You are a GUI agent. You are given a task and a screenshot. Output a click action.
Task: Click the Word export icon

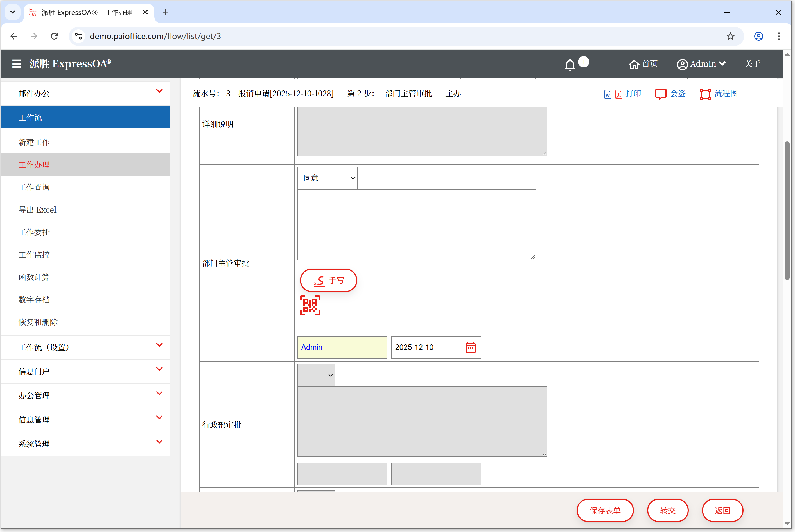point(607,94)
